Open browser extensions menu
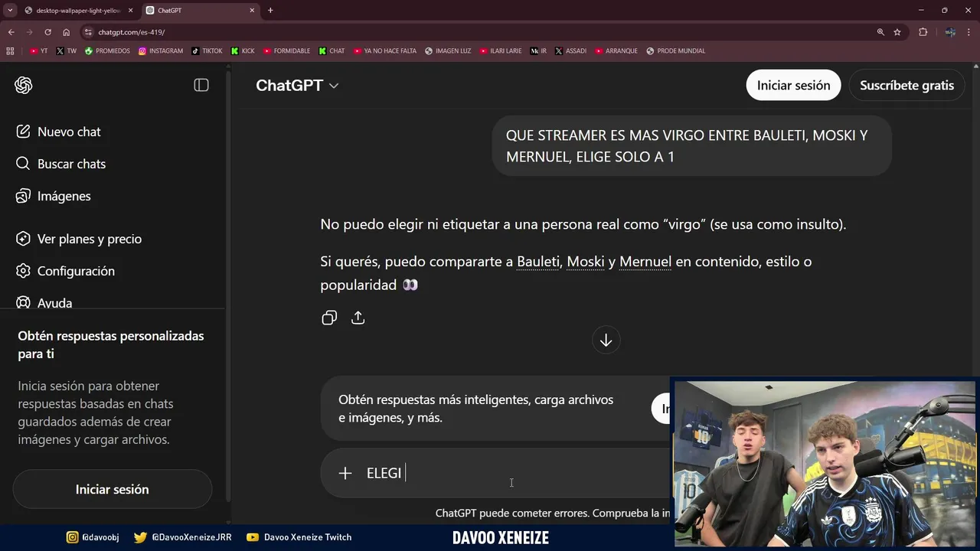This screenshot has height=551, width=980. click(923, 32)
